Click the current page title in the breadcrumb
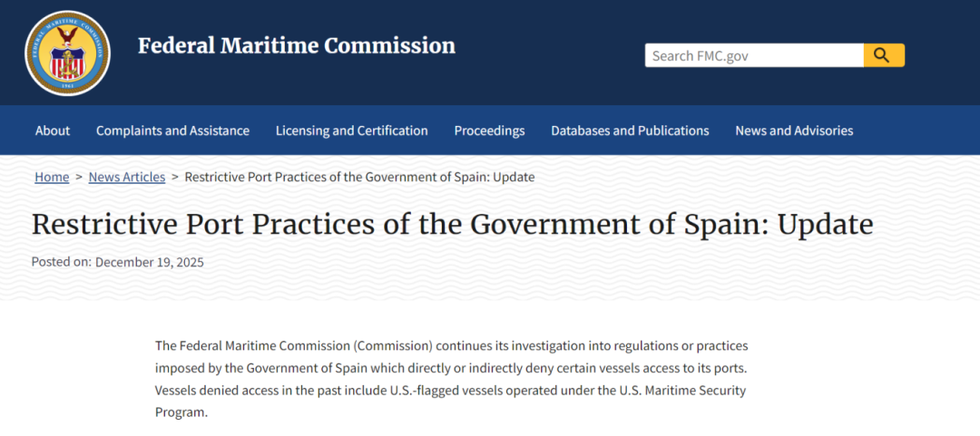Screen dimensions: 980x436 (359, 177)
